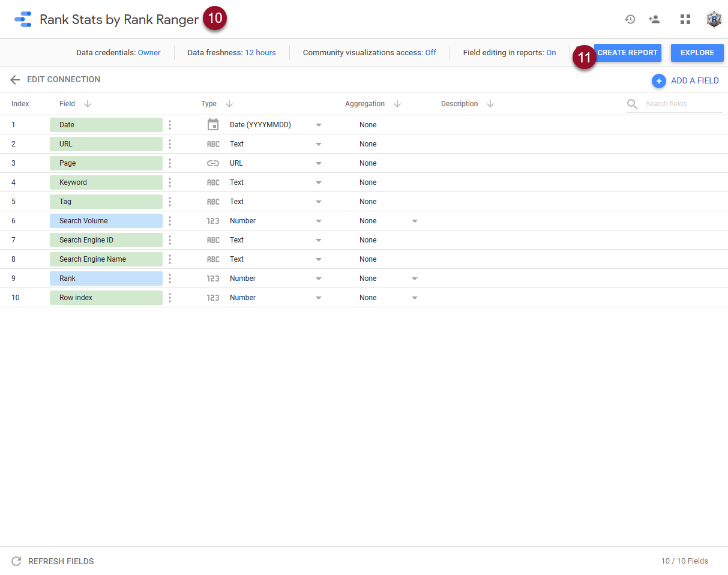728x575 pixels.
Task: Expand the Date type dropdown
Action: (x=319, y=125)
